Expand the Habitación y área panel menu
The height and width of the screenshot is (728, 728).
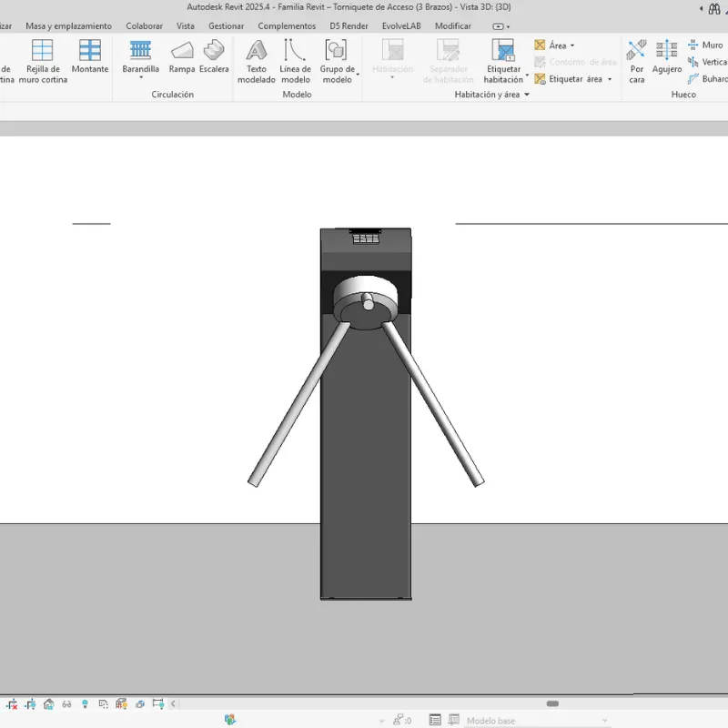pyautogui.click(x=526, y=94)
